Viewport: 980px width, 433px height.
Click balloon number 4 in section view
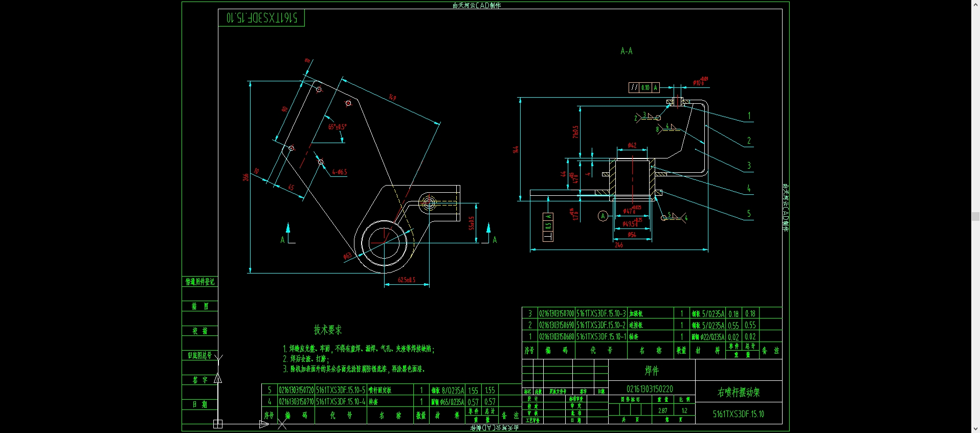(749, 189)
